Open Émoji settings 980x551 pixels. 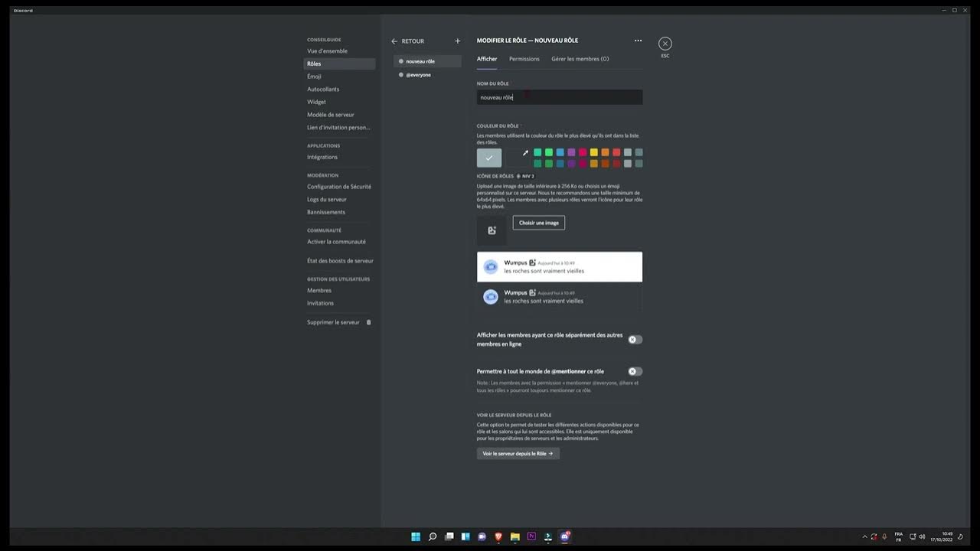pos(339,77)
